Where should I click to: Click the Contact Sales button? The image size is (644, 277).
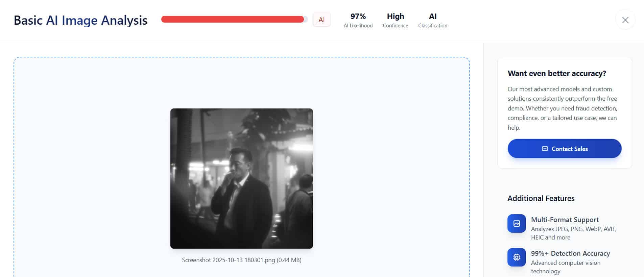564,149
